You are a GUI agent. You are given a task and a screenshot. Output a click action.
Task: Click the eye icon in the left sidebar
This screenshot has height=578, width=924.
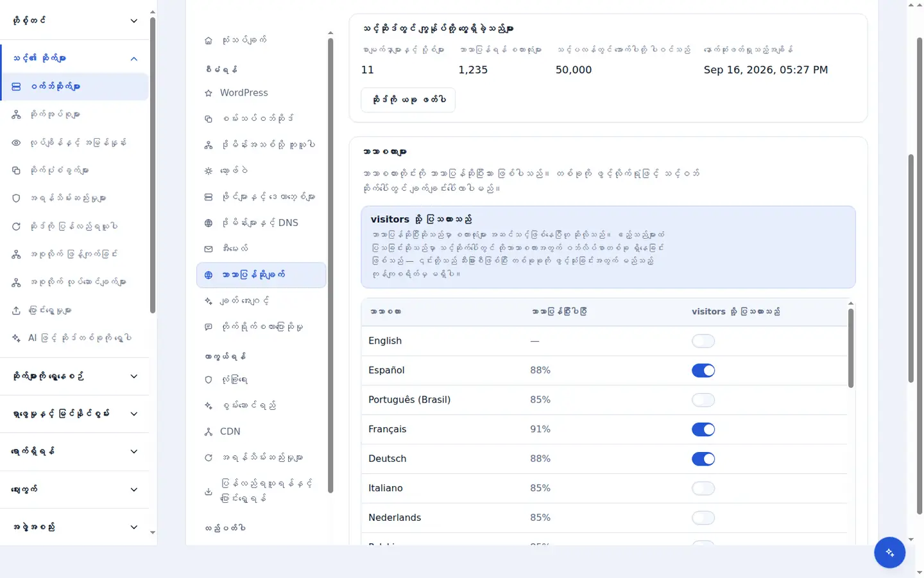[16, 143]
